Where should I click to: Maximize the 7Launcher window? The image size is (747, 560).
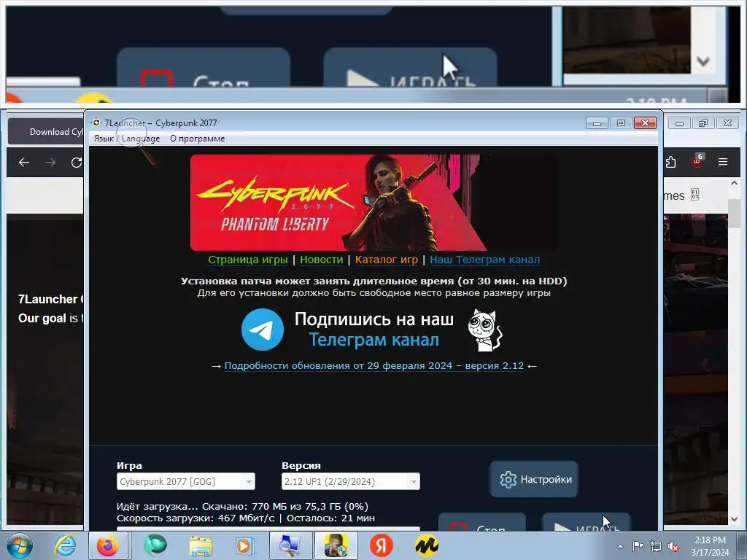point(621,123)
